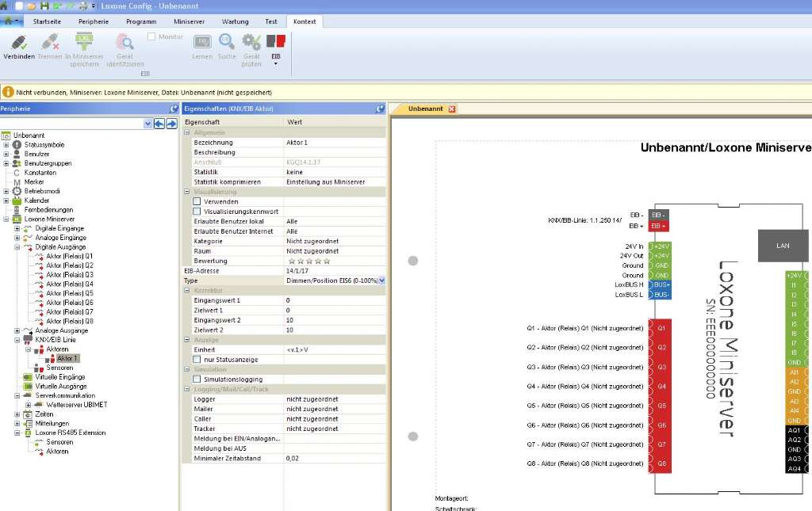
Task: Click the printer icon in title bar
Action: click(x=82, y=6)
